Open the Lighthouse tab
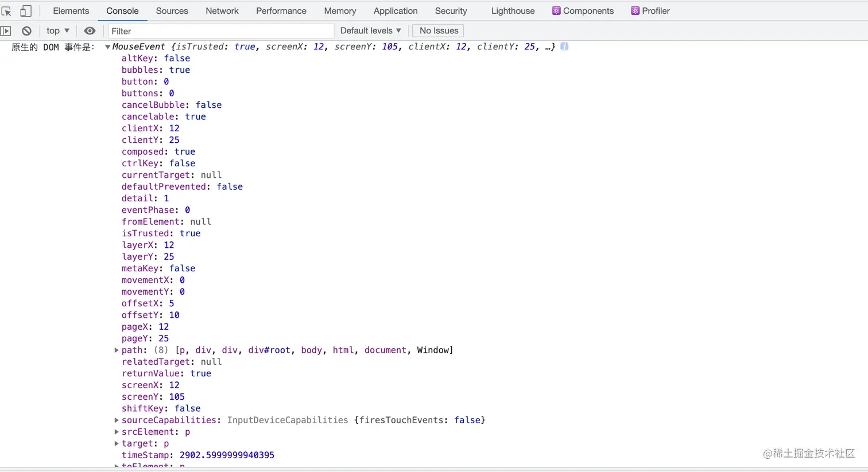 click(x=513, y=11)
